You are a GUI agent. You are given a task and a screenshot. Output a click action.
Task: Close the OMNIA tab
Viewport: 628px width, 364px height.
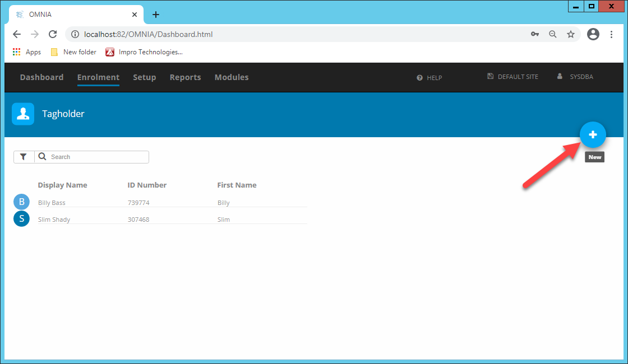pyautogui.click(x=135, y=15)
